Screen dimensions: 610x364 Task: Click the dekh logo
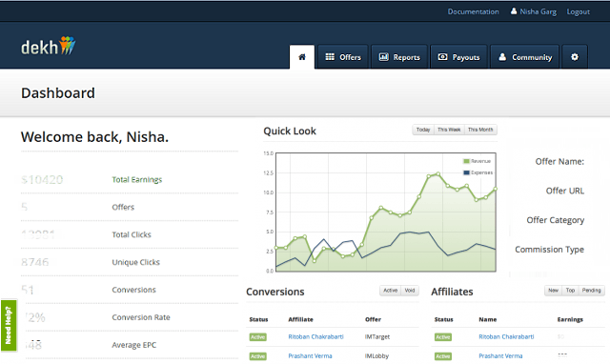[48, 46]
